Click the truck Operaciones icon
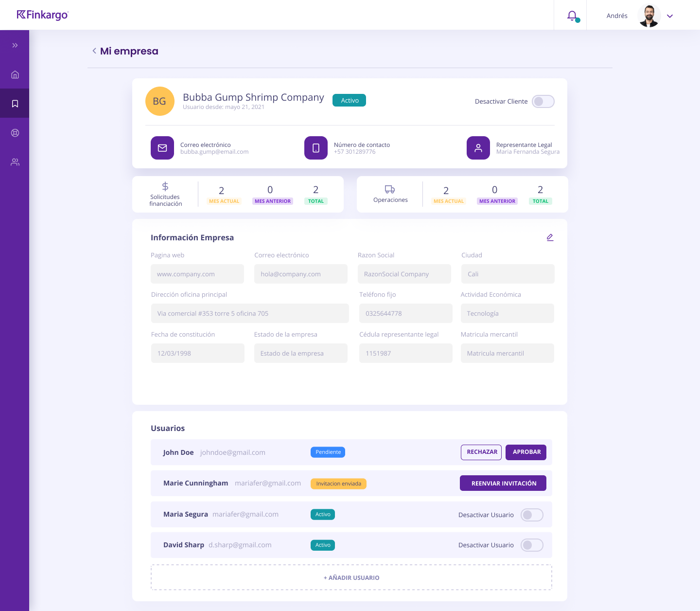The width and height of the screenshot is (700, 611). [x=390, y=189]
